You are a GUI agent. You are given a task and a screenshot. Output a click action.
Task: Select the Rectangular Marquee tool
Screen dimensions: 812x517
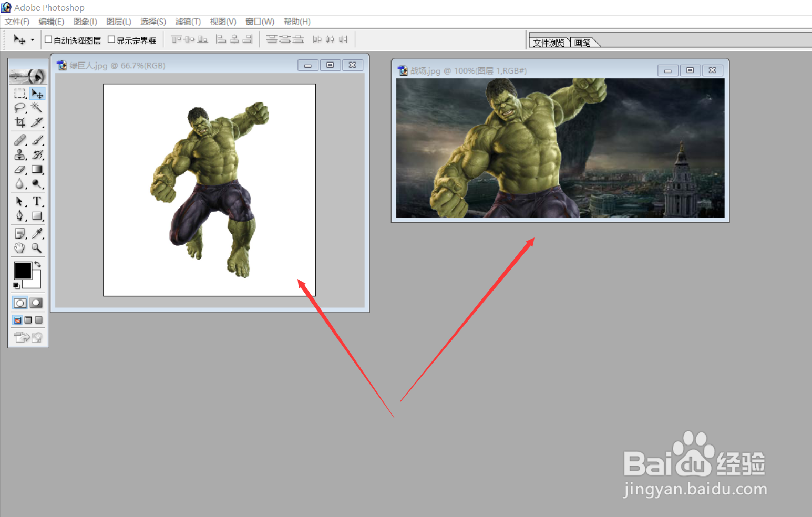click(20, 94)
